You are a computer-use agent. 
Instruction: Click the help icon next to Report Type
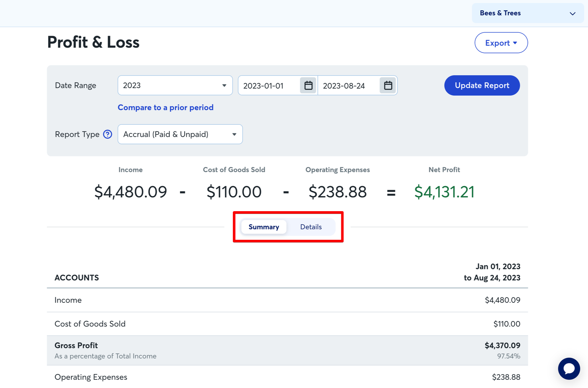(107, 134)
